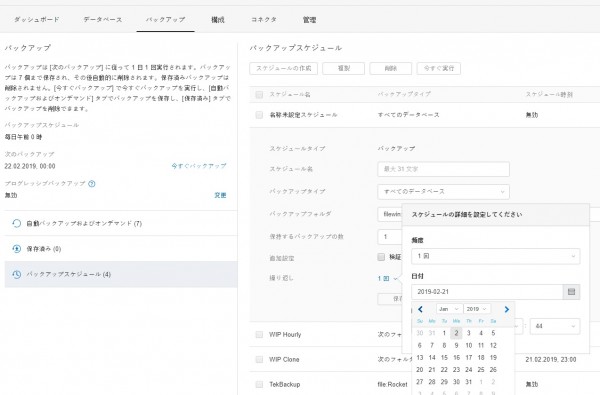Go to the コネクタ tab
The height and width of the screenshot is (395, 600).
coord(264,20)
